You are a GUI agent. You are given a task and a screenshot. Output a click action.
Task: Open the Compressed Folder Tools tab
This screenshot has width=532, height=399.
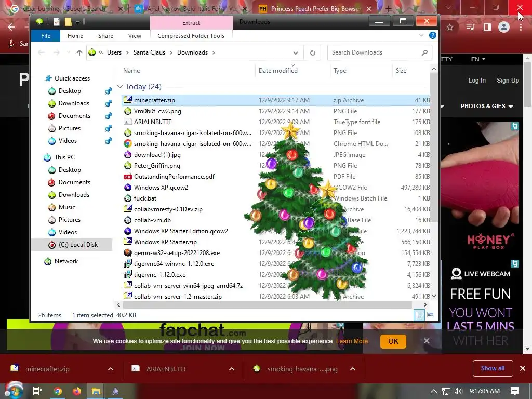(x=191, y=36)
